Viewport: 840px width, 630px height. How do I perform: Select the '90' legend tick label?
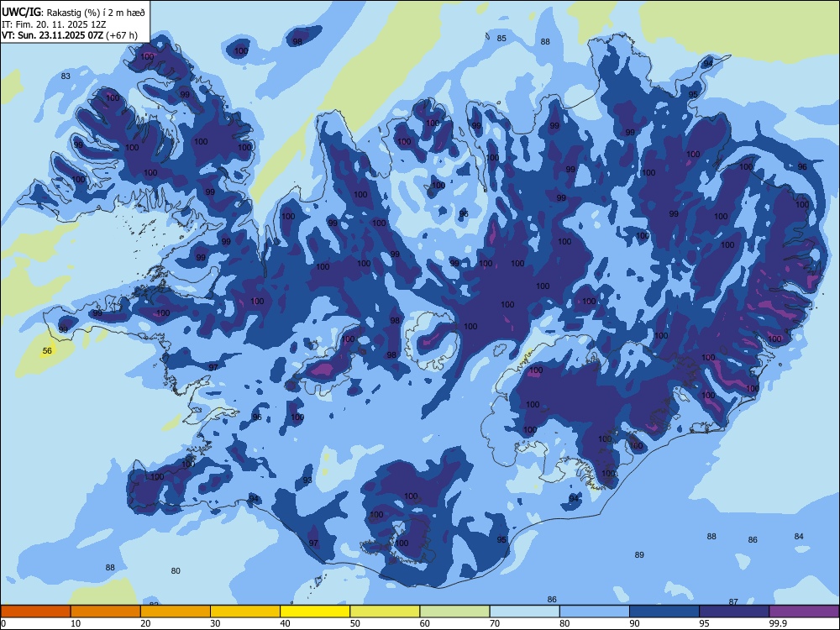634,623
